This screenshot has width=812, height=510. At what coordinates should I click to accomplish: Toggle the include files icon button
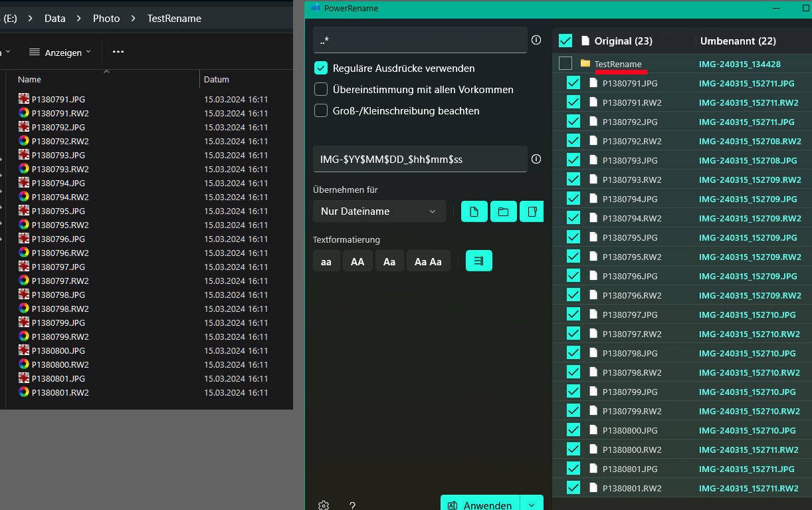click(474, 211)
